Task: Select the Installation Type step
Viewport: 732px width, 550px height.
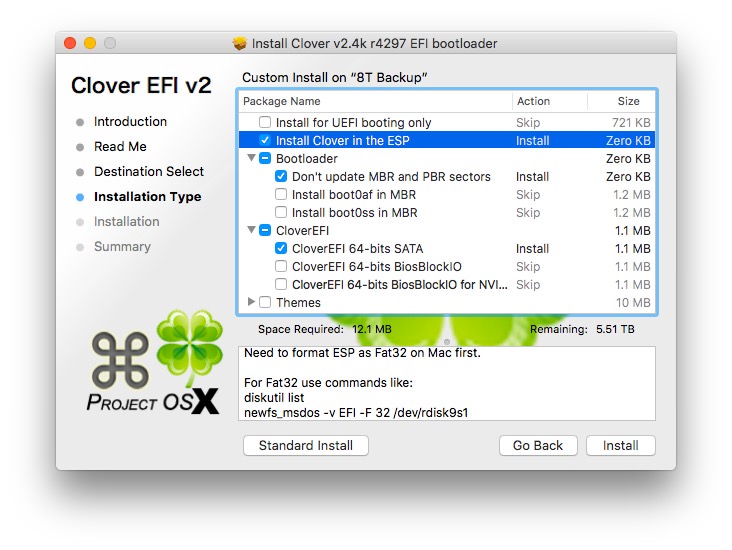Action: pos(148,197)
